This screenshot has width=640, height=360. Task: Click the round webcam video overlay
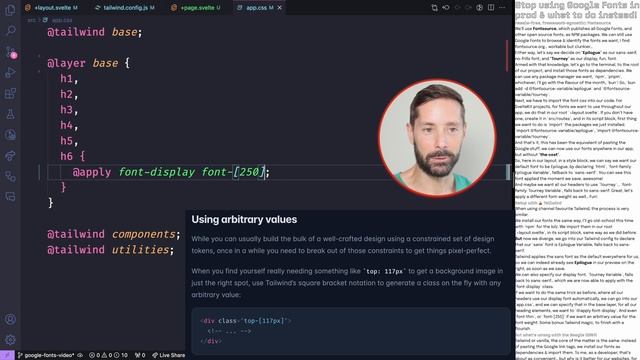tap(437, 138)
